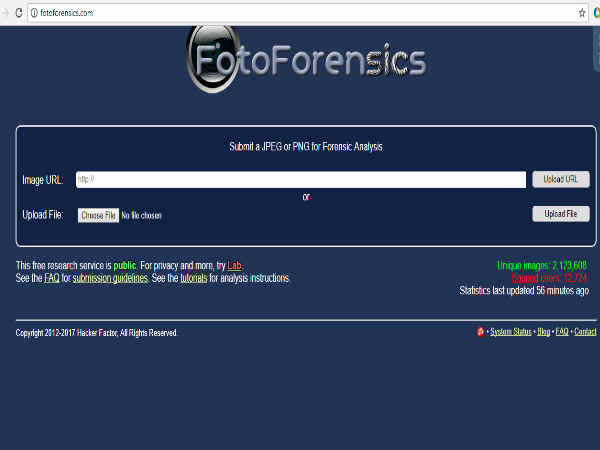
Task: Click 'Statistics last updated 56 minutes ago' text
Action: click(525, 291)
